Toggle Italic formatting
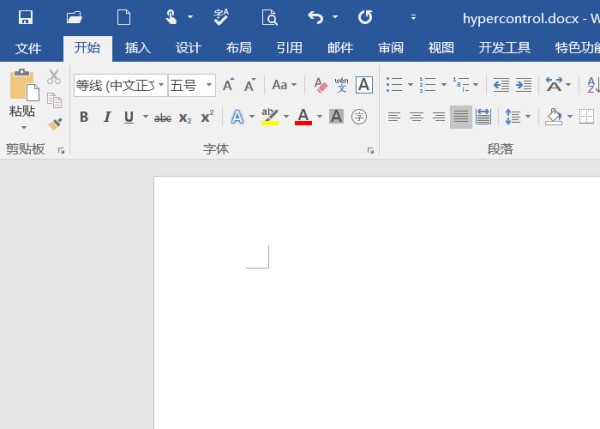600x429 pixels. coord(107,117)
